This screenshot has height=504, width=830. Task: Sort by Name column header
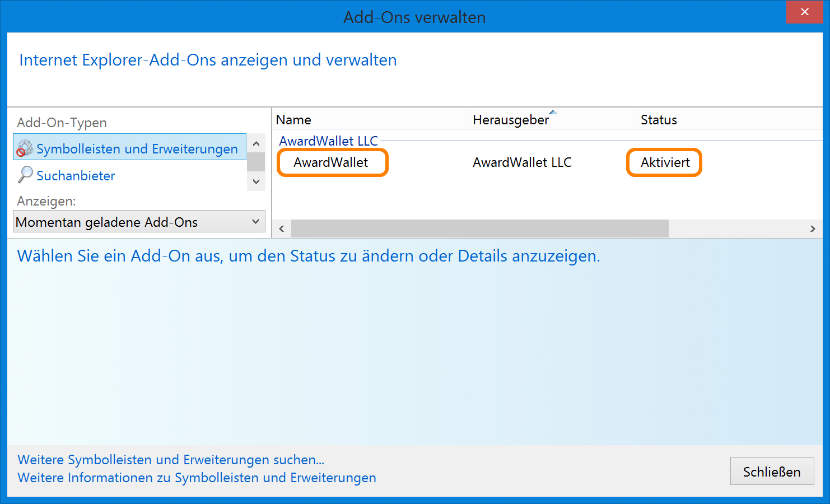click(x=370, y=120)
